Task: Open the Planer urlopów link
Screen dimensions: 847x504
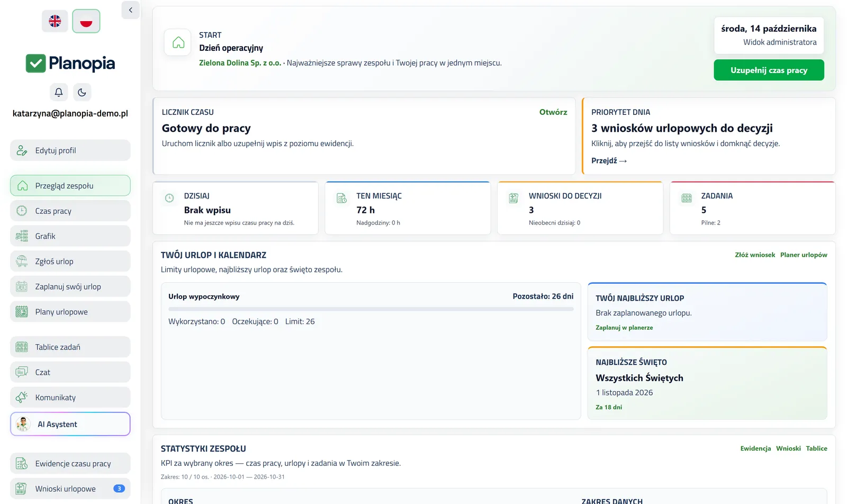Action: tap(804, 255)
